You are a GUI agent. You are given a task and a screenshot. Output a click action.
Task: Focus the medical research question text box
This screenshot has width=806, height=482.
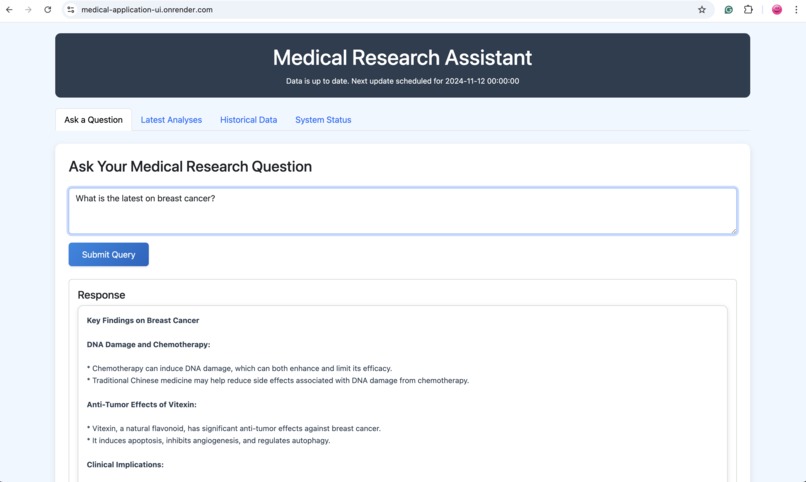click(402, 211)
